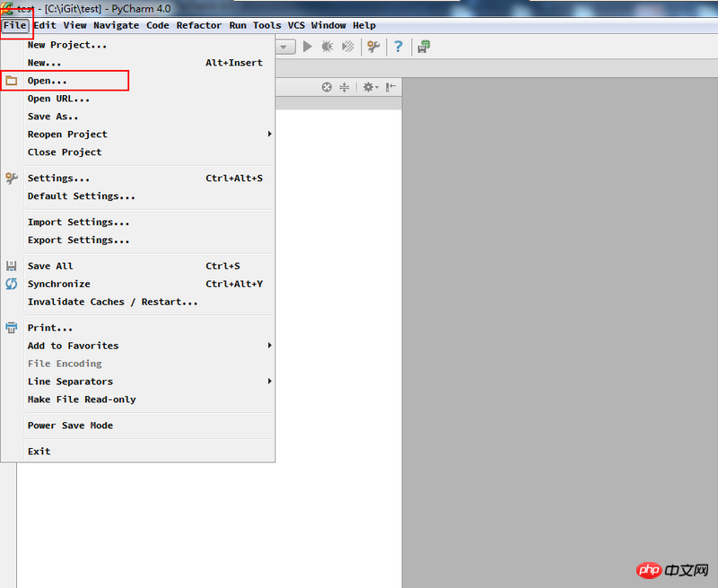Click the Run (play) toolbar icon
This screenshot has width=718, height=588.
(307, 47)
